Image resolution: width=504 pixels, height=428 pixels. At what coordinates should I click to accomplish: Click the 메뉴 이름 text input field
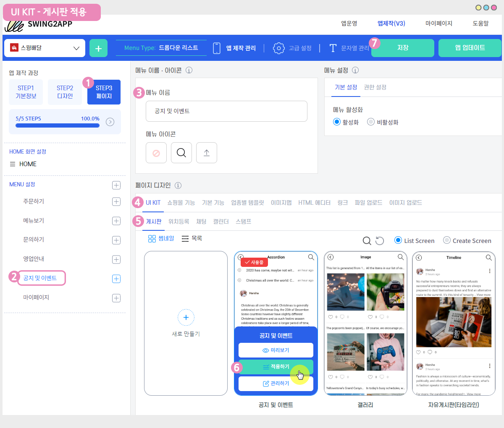(x=226, y=111)
